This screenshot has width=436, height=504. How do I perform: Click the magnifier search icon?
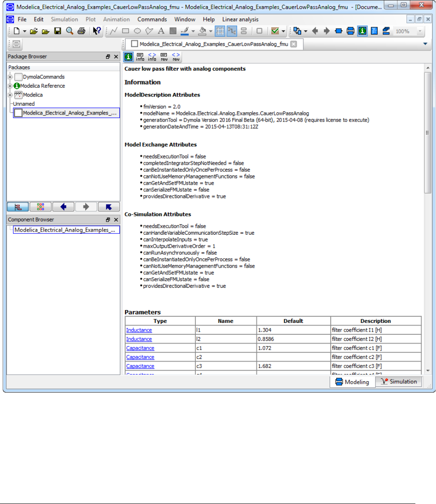pyautogui.click(x=69, y=31)
